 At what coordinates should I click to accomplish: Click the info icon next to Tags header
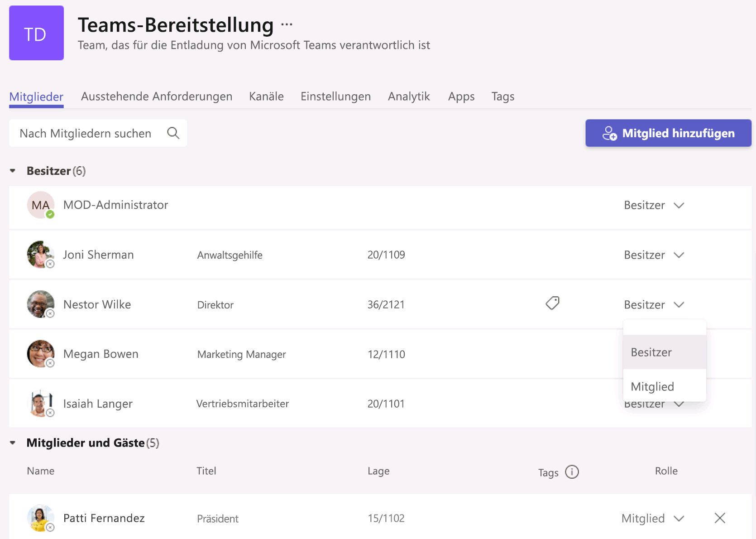tap(572, 472)
